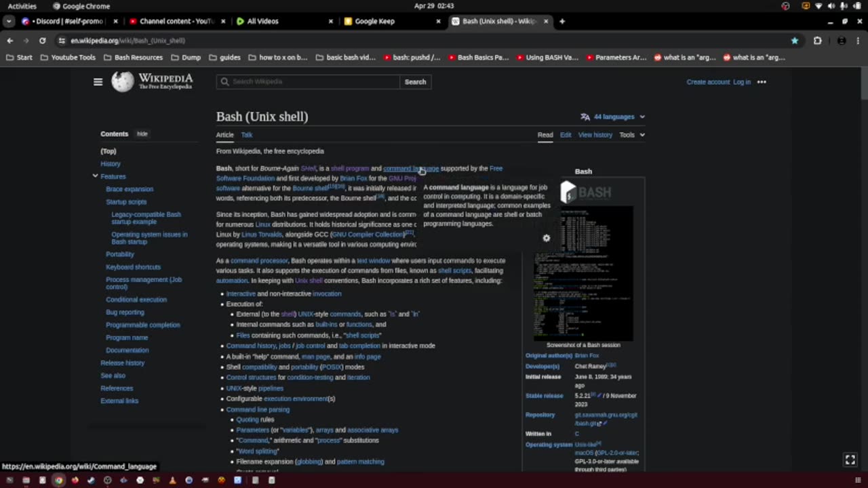Open the Talk tab
The height and width of the screenshot is (488, 868).
(x=247, y=135)
